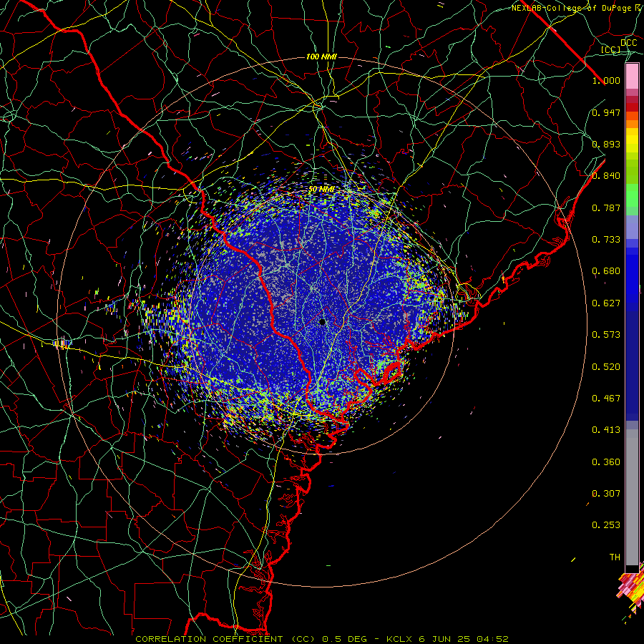Click the 0.947 scale value

606,112
